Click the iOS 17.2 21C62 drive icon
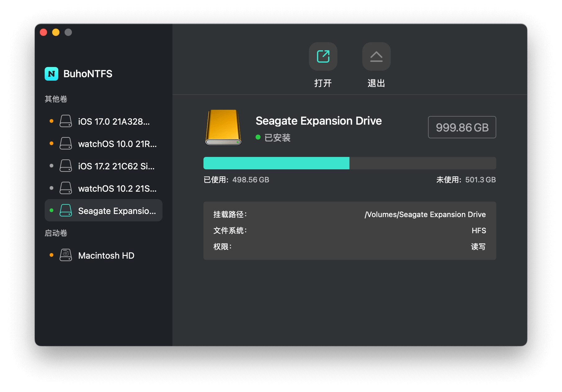 click(66, 166)
